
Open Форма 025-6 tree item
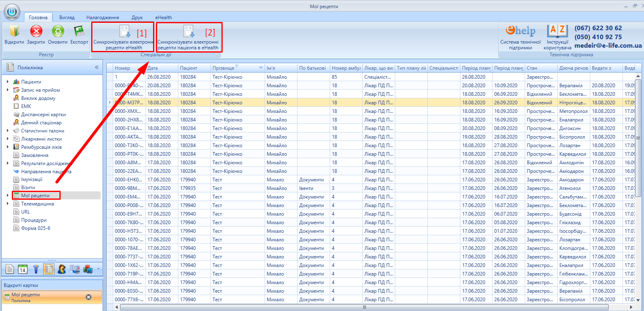pos(36,228)
